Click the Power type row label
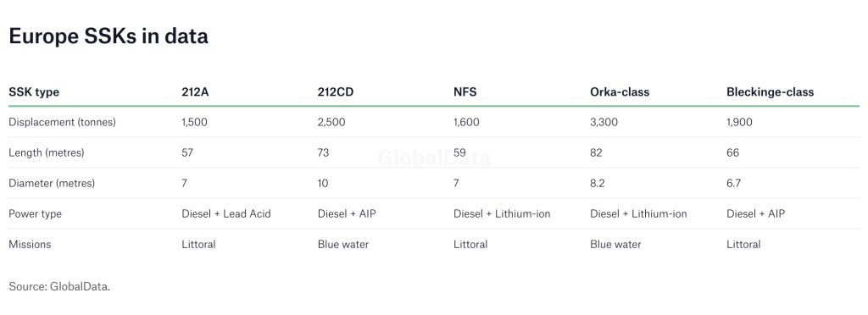Screen dimensions: 868x315 (35, 214)
